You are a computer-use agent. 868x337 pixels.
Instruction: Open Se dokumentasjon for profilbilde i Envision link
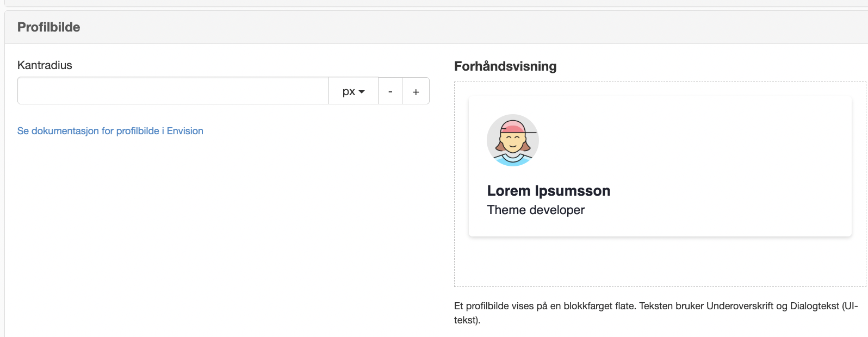110,131
